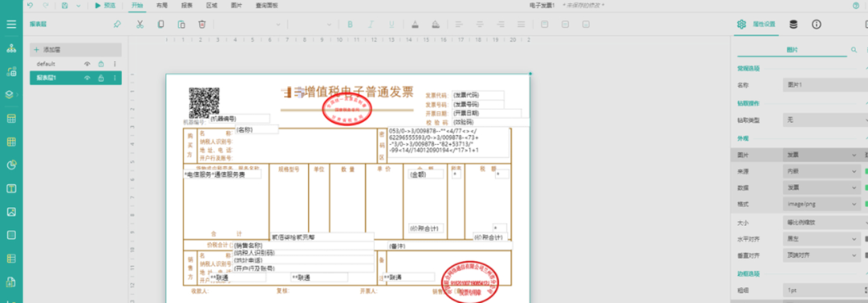The height and width of the screenshot is (303, 868).
Task: Open the hamburger menu in the sidebar
Action: click(x=11, y=24)
